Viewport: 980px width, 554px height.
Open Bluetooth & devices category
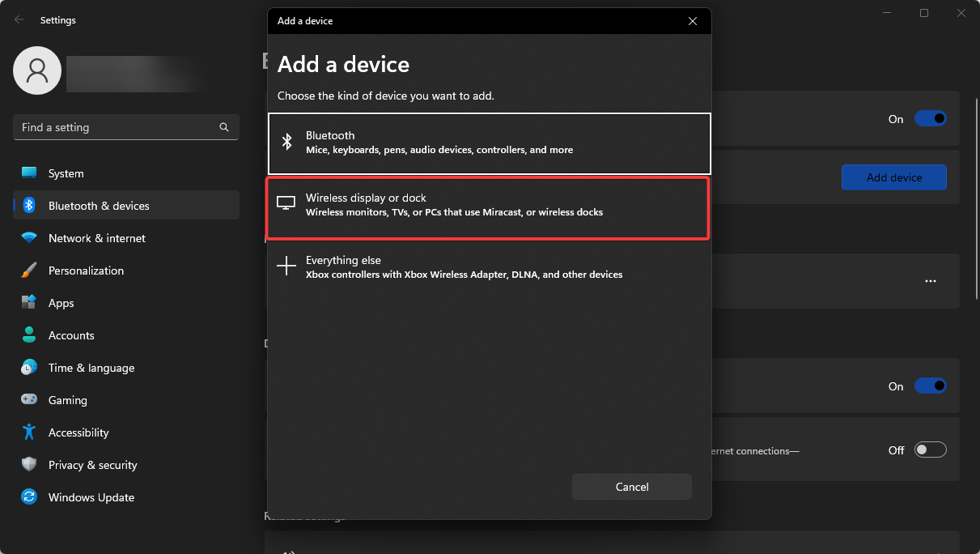(x=126, y=206)
